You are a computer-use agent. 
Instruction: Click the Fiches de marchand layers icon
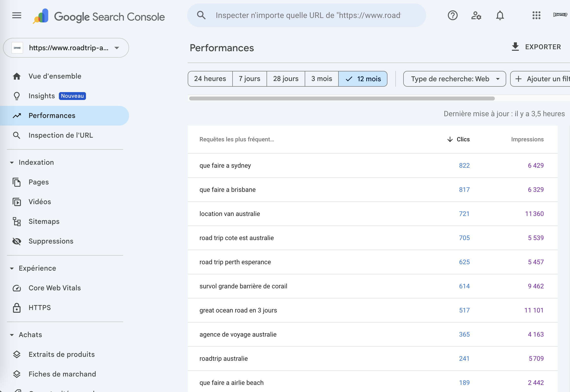pyautogui.click(x=17, y=374)
